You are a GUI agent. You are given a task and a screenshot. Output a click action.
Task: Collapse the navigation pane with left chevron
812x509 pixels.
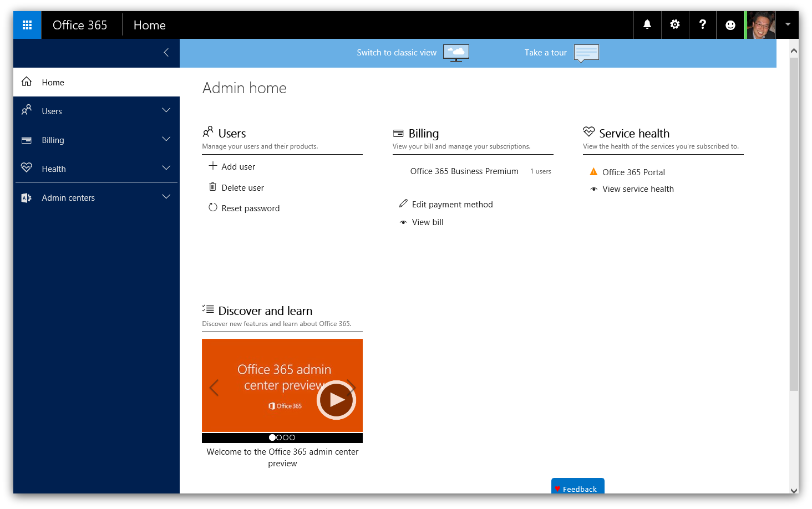coord(166,53)
